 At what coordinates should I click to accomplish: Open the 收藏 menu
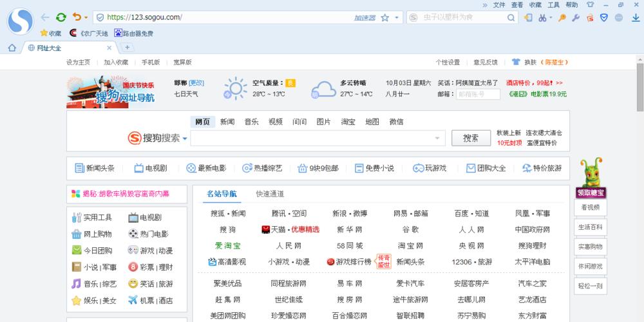(535, 5)
